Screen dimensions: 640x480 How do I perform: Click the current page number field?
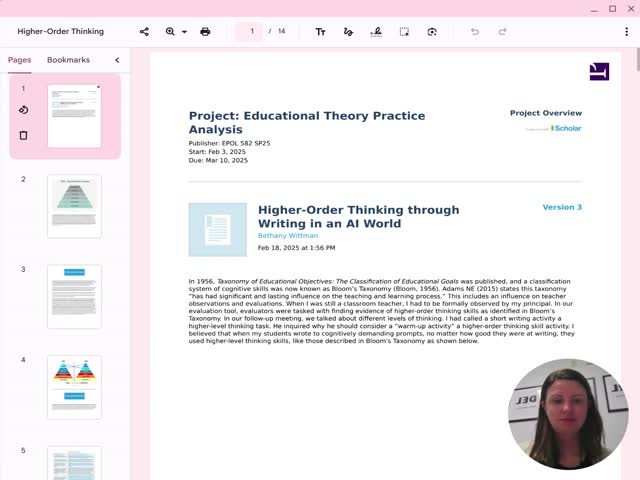pos(252,32)
